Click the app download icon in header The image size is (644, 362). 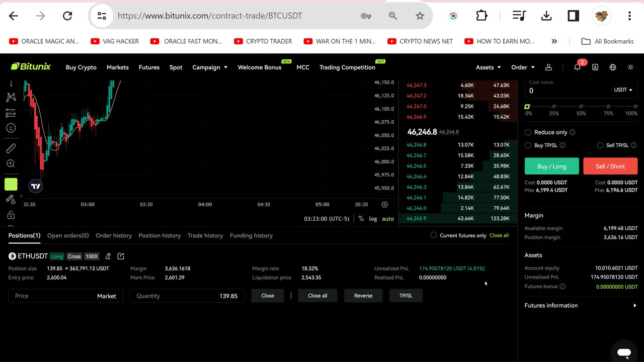click(x=595, y=67)
